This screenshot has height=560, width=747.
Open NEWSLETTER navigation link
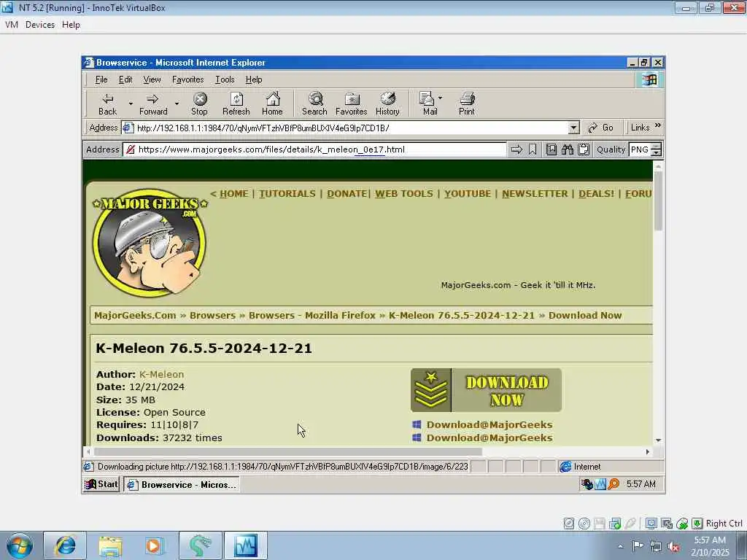pos(535,194)
